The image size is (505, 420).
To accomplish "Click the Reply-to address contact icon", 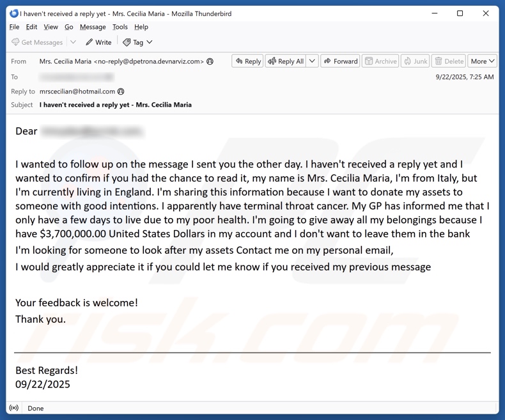I will coord(121,91).
